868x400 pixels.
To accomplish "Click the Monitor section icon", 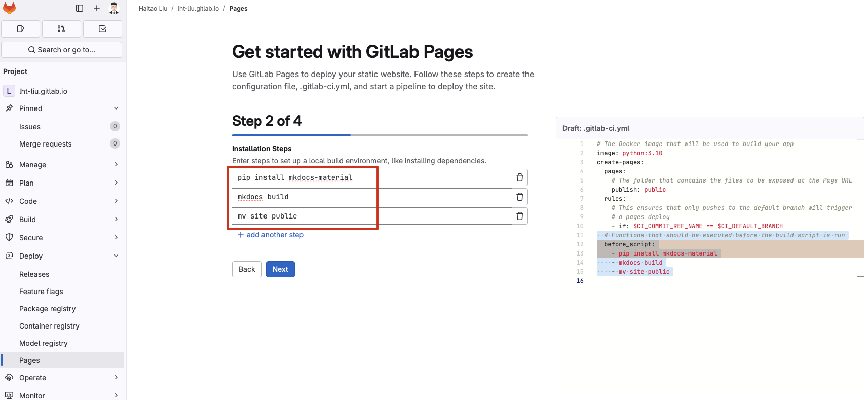I will point(9,395).
